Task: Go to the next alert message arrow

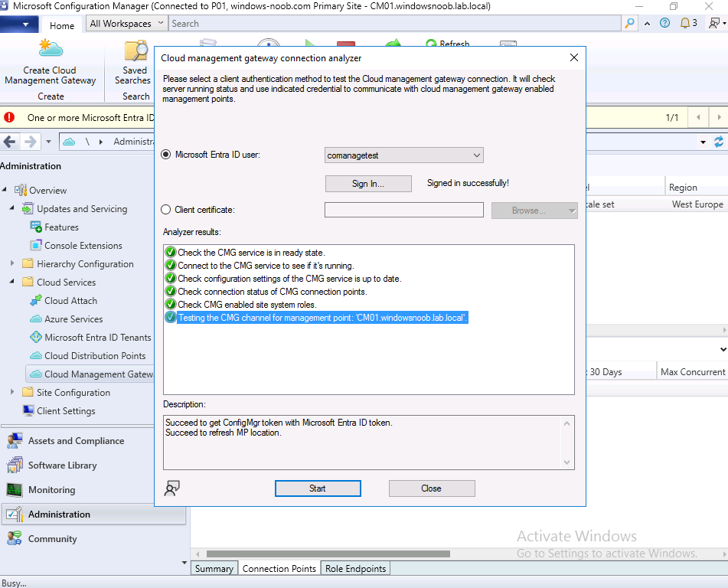Action: [x=719, y=117]
